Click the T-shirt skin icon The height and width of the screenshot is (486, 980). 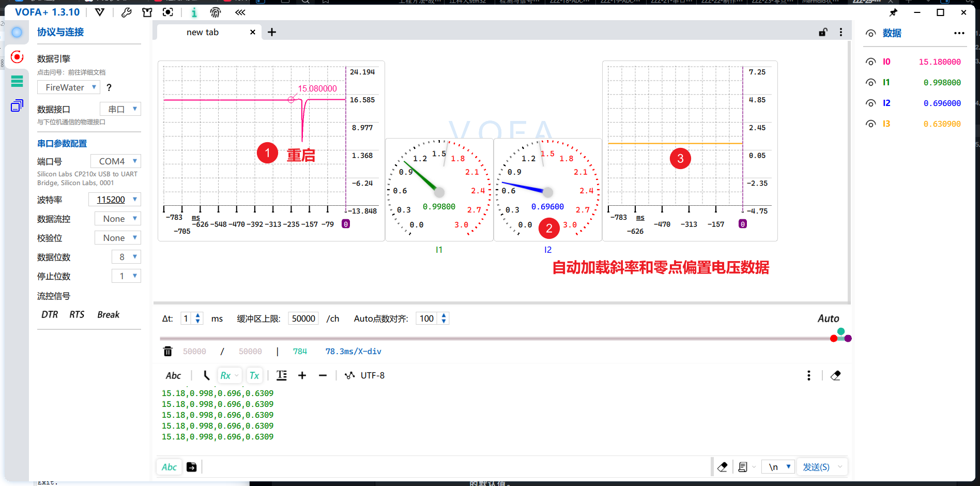click(147, 12)
